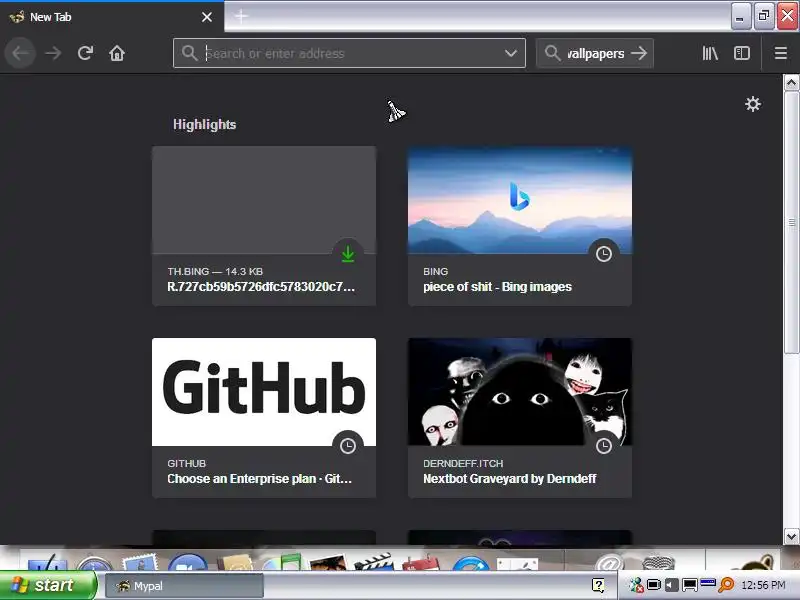Open 'Choose an Enterprise plan' GitHub link

click(x=259, y=479)
